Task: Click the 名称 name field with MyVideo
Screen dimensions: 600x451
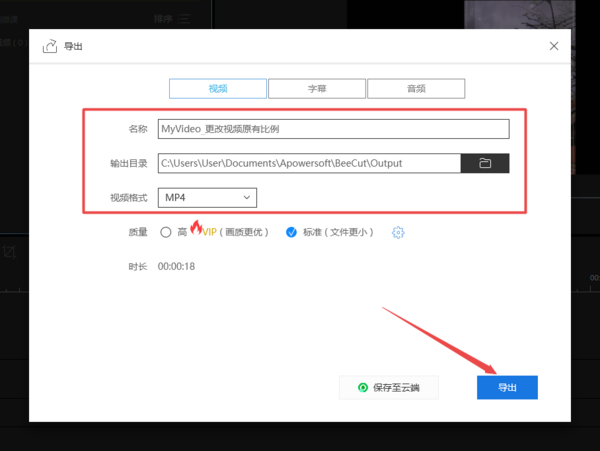Action: pos(333,129)
